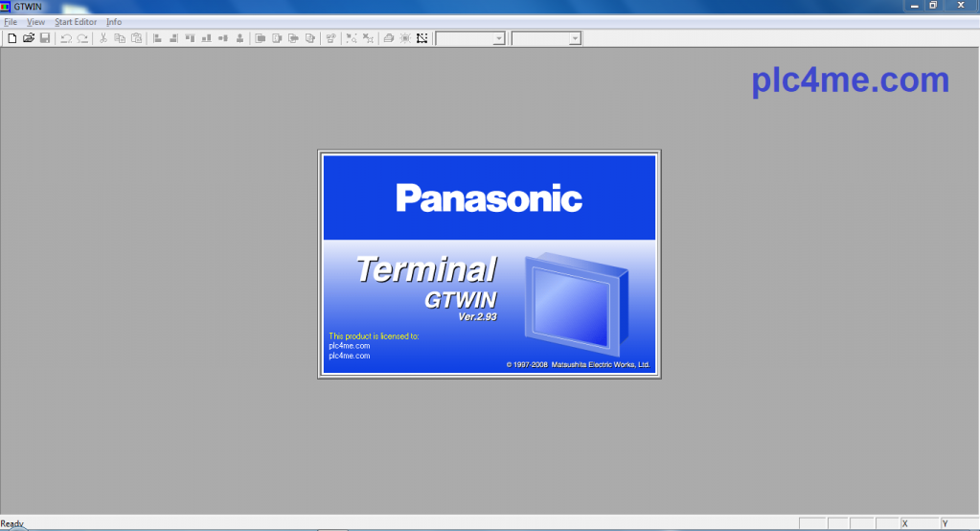Open the File menu
This screenshot has height=531, width=980.
pos(11,21)
